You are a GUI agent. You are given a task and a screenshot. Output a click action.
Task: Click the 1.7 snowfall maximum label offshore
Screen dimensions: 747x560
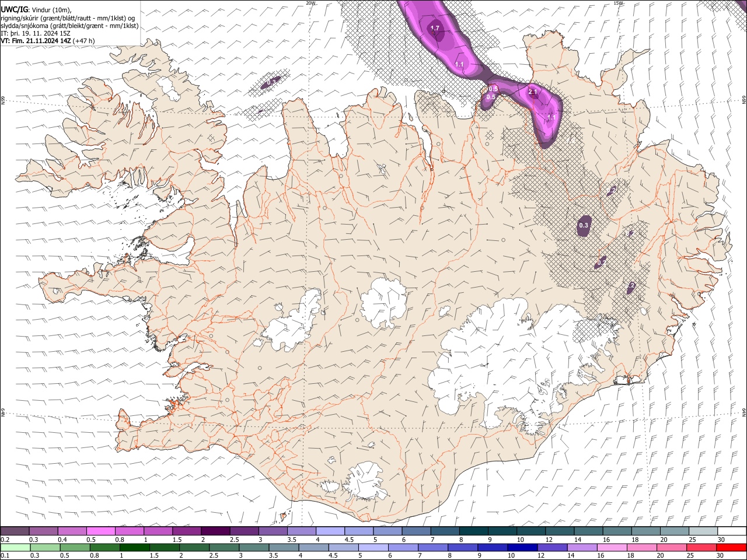tap(435, 28)
